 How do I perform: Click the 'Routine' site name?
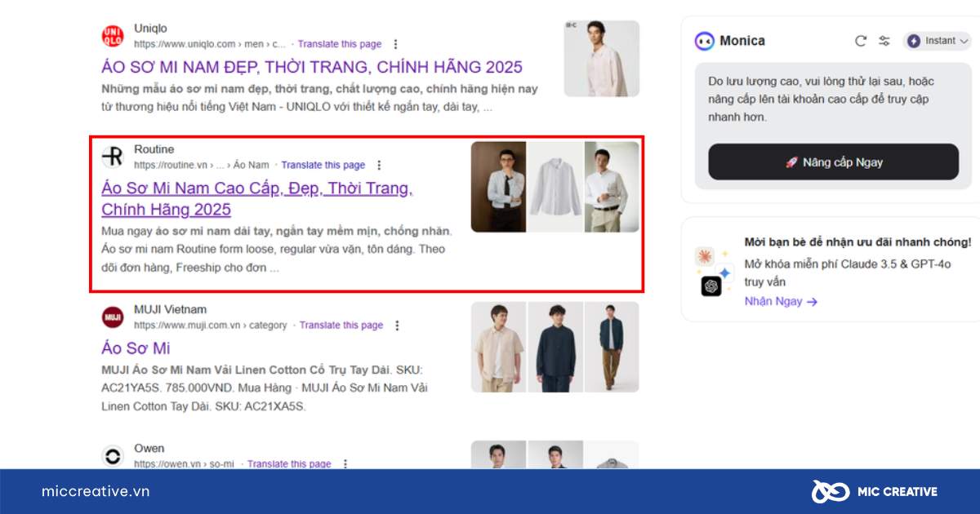click(154, 149)
